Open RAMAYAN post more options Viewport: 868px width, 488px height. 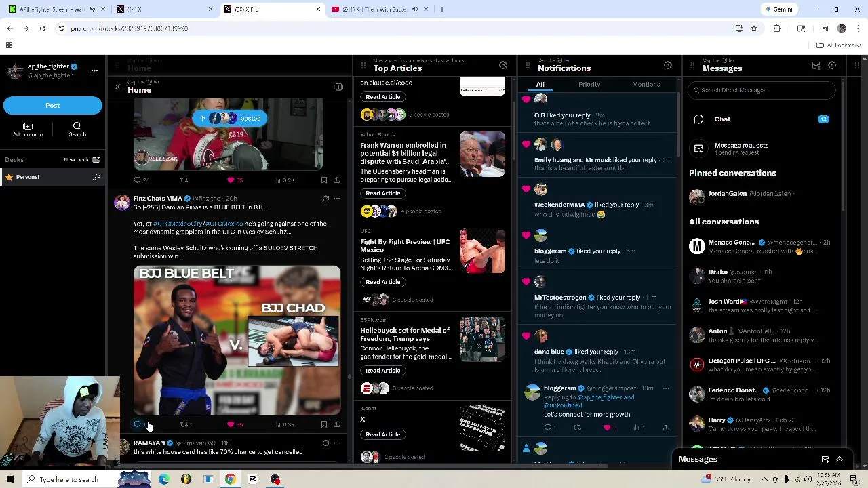336,443
